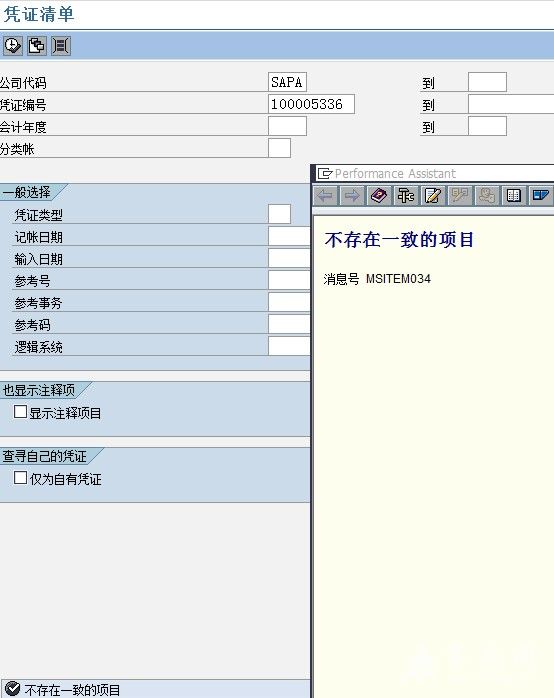Click the forward arrow in Performance Assistant

click(352, 195)
